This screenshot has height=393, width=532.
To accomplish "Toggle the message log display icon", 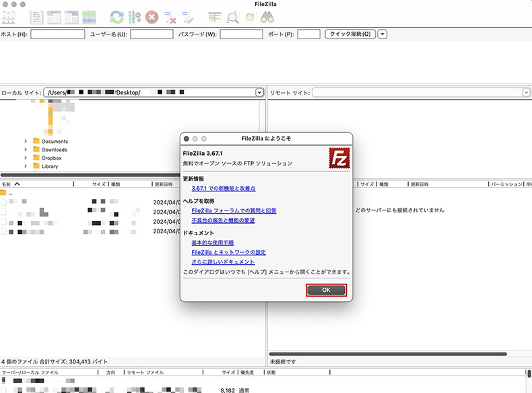I will 36,18.
